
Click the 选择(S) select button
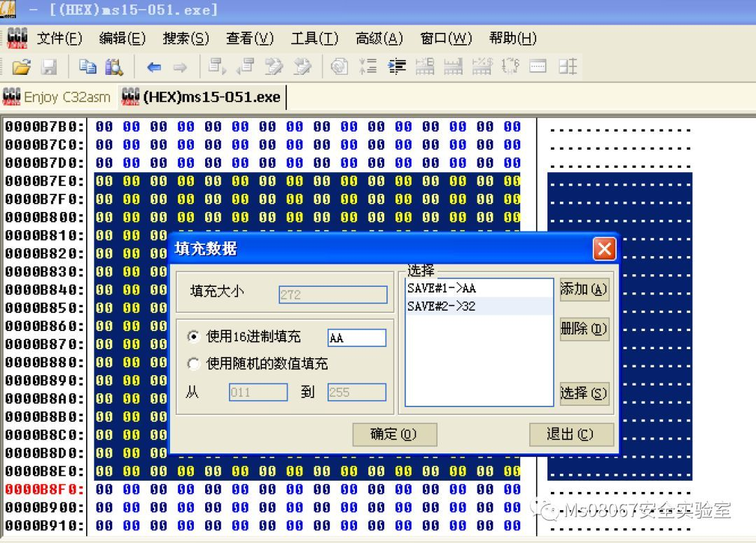pyautogui.click(x=584, y=393)
